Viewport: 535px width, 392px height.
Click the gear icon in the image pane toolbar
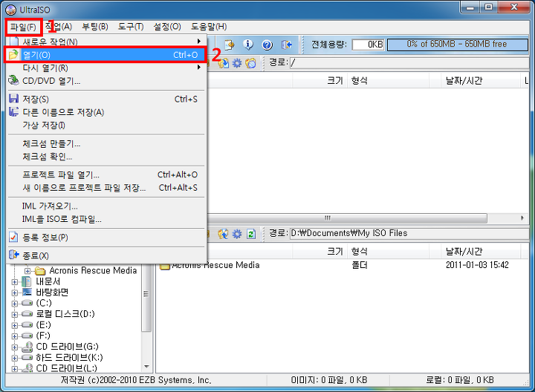click(x=237, y=63)
